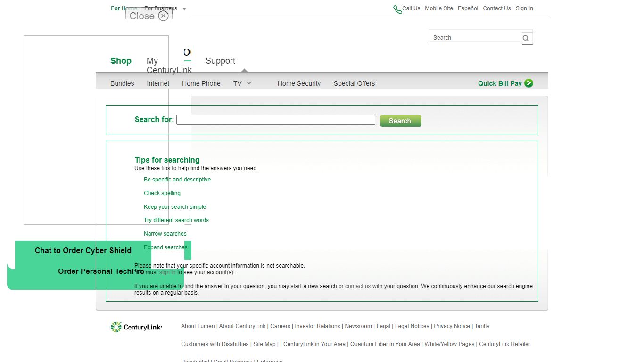Click the Quick Bill Pay arrow icon
Viewport: 644px width, 362px height.
pos(528,83)
